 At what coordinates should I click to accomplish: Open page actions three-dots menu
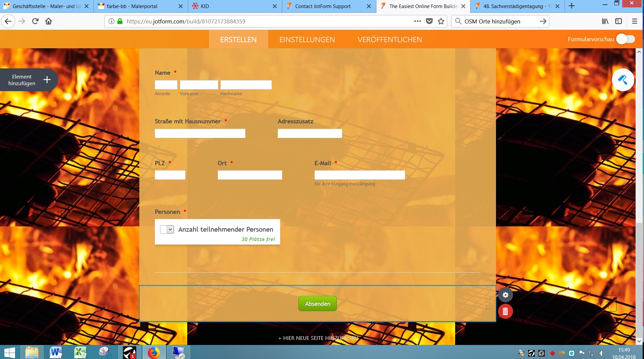point(417,21)
